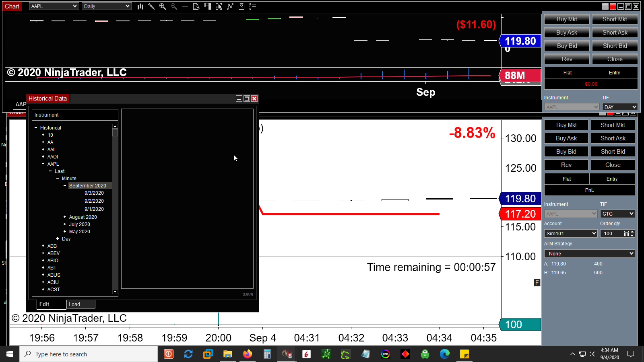Screen dimensions: 644x362
Task: Toggle the crosshair plus icon
Action: coord(185,6)
